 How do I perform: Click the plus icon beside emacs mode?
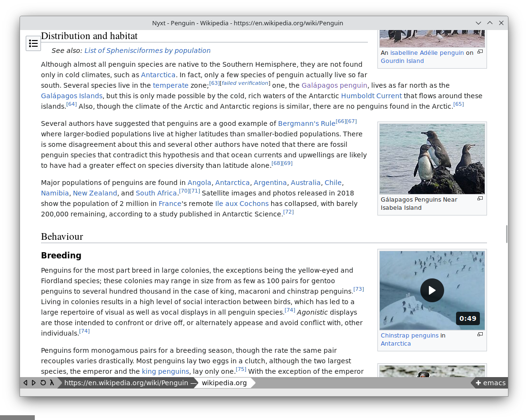click(478, 383)
